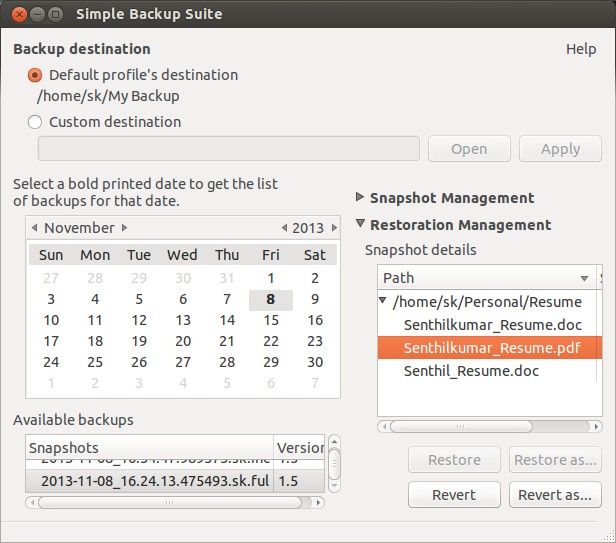Minimize the Simple Backup Suite window
The width and height of the screenshot is (616, 543).
[37, 15]
